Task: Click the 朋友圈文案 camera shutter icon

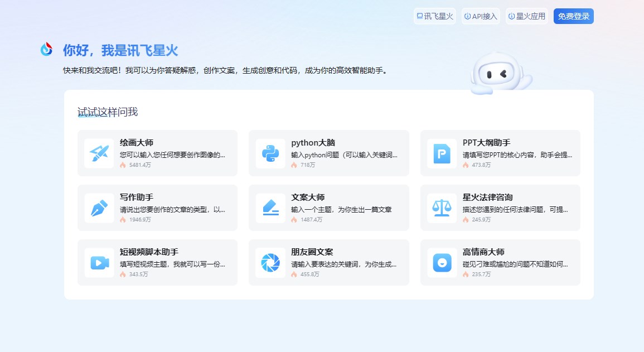Action: [270, 262]
